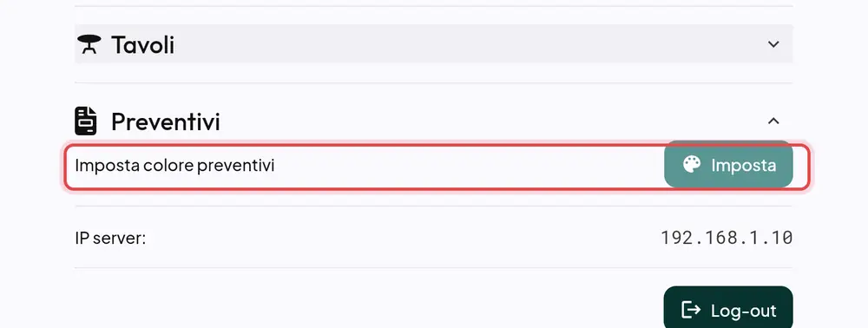Click the round table icon beside Tavoli
The height and width of the screenshot is (328, 868).
tap(89, 44)
